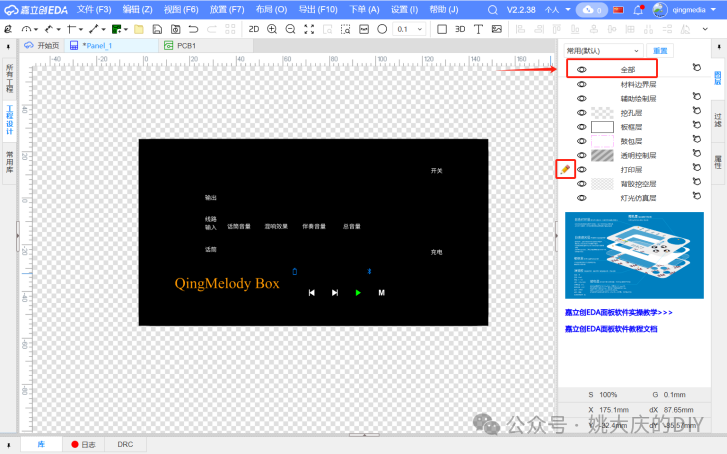727x454 pixels.
Task: Click the fit-to-screen arrows icon
Action: click(x=309, y=29)
